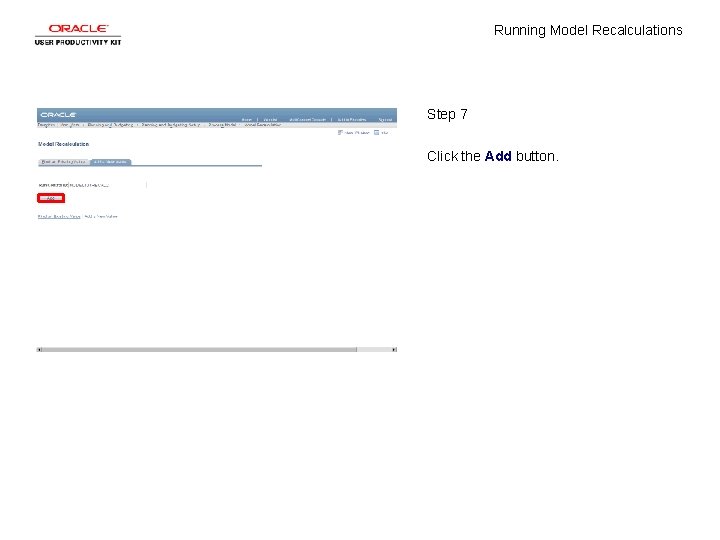The width and height of the screenshot is (720, 540).
Task: Open the Main Menu breadcrumb
Action: click(70, 125)
